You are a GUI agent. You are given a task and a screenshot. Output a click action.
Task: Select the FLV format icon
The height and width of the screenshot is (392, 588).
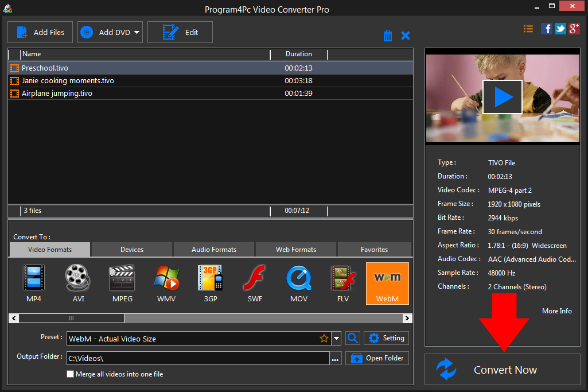coord(342,283)
